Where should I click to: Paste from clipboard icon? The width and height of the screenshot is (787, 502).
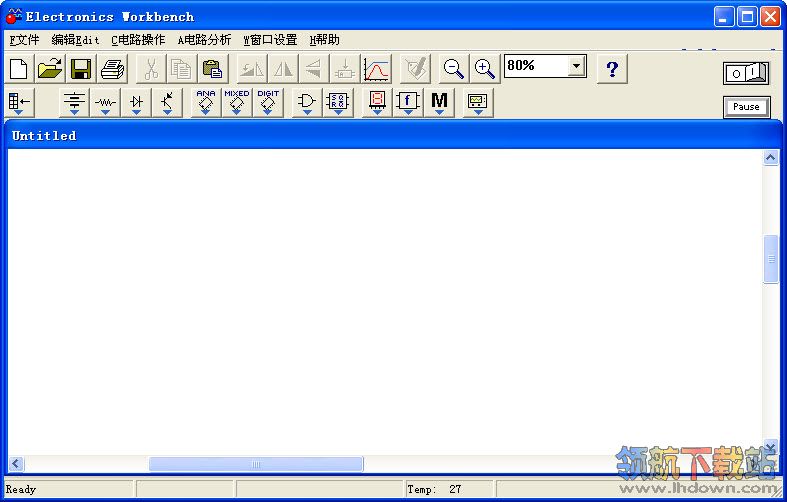pos(213,69)
